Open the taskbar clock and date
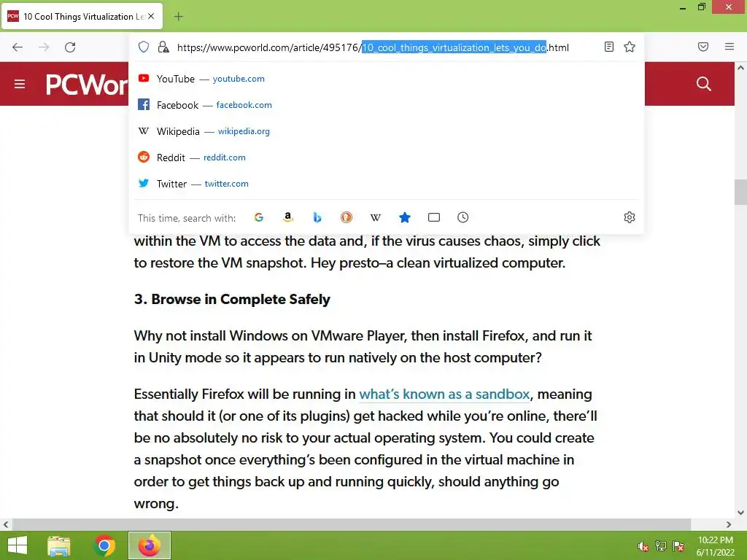 pos(716,545)
